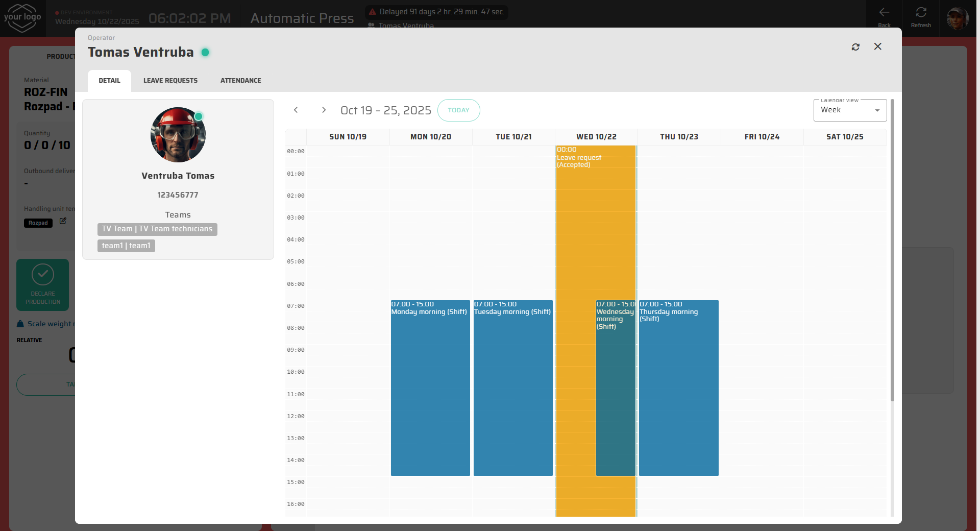Advance to next week with right chevron
Viewport: 980px width, 531px height.
(324, 110)
